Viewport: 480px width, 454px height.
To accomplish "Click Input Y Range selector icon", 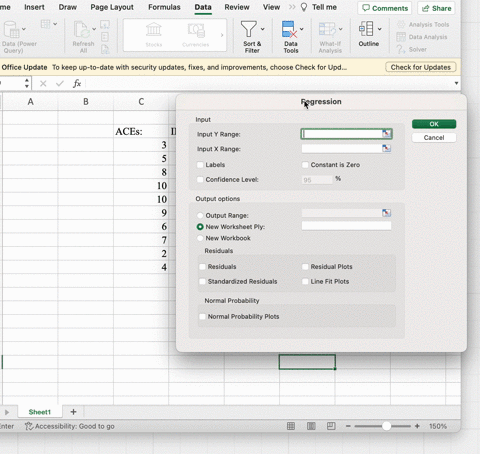I will (x=386, y=134).
